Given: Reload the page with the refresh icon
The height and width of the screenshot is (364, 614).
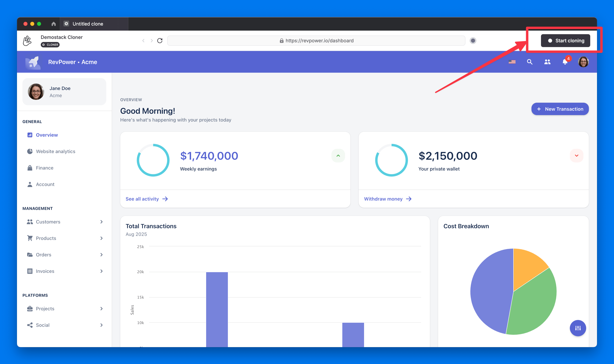Looking at the screenshot, I should [160, 41].
